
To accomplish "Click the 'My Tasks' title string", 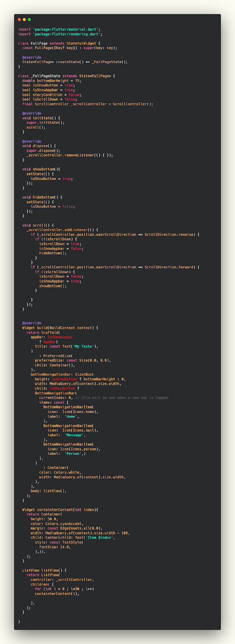I will pos(83,346).
